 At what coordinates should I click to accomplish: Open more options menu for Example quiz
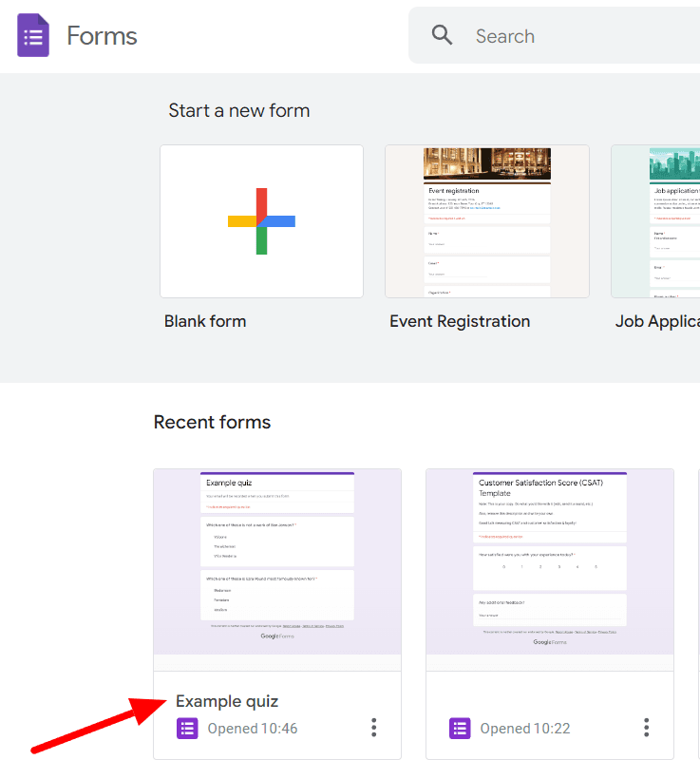pyautogui.click(x=374, y=728)
